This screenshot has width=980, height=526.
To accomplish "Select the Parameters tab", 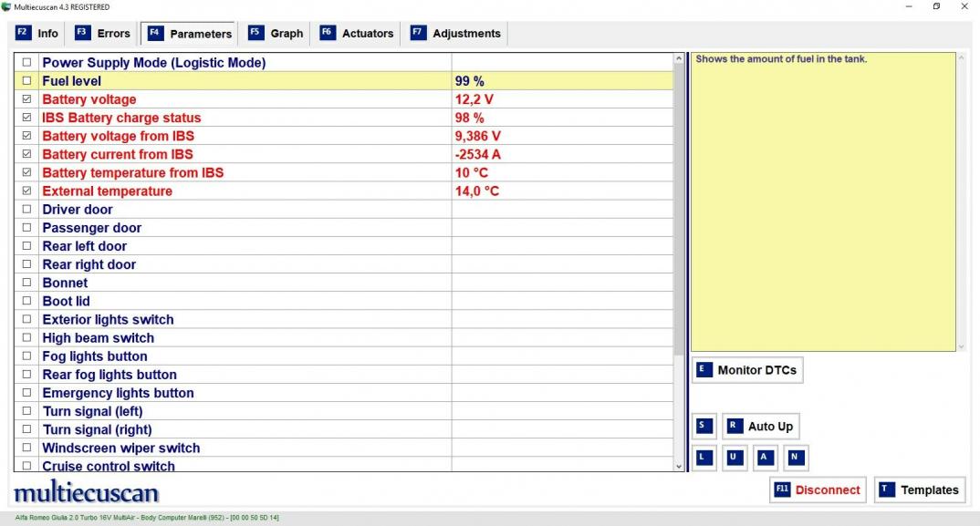I will [190, 34].
